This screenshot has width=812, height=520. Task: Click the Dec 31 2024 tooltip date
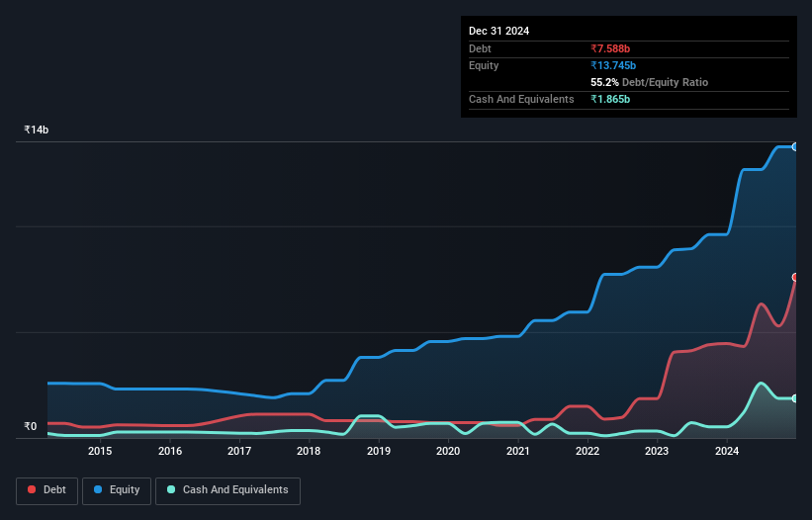(498, 31)
